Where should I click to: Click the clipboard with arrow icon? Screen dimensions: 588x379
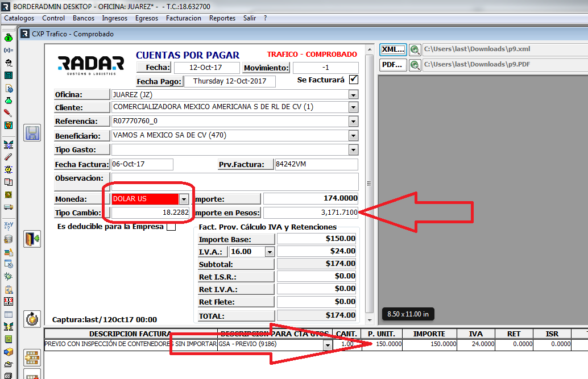click(x=9, y=289)
